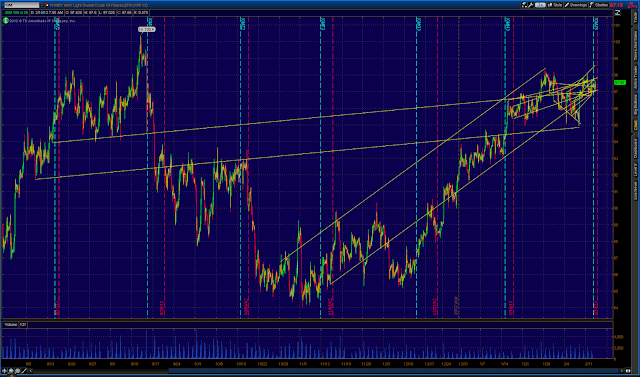640x377 pixels.
Task: Open the Drawings menu
Action: click(x=576, y=5)
